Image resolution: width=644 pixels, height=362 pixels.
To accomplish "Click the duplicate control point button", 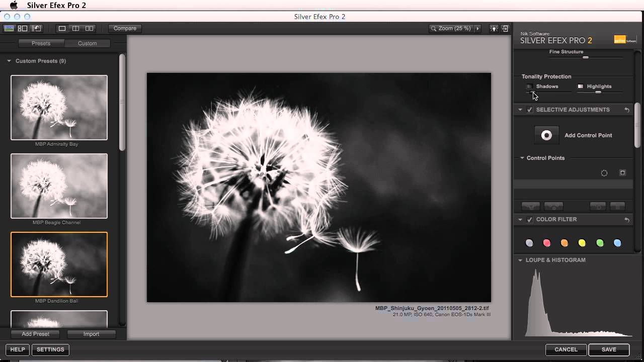I will pos(598,207).
